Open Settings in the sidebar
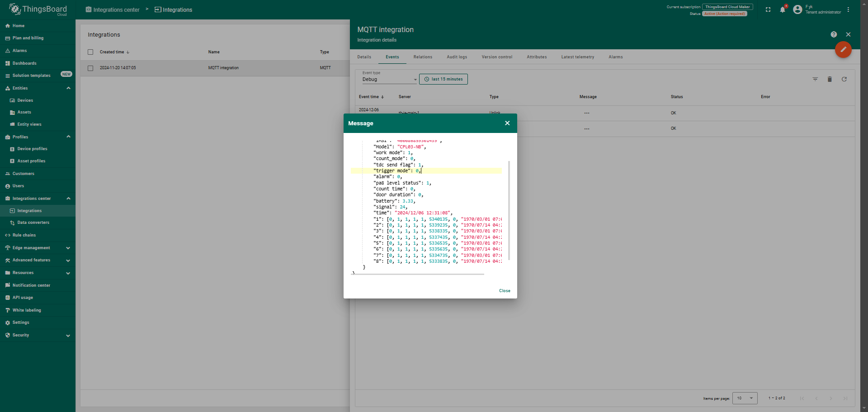The height and width of the screenshot is (412, 868). tap(38, 322)
